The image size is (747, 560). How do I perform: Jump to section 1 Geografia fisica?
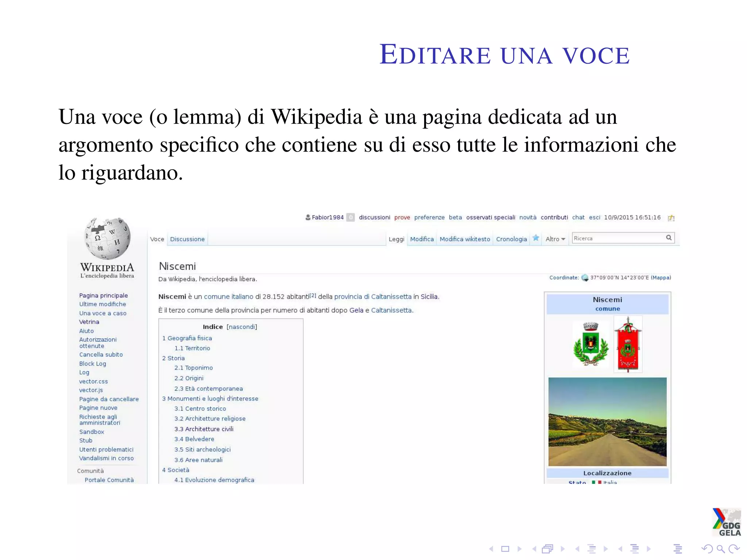click(x=187, y=338)
